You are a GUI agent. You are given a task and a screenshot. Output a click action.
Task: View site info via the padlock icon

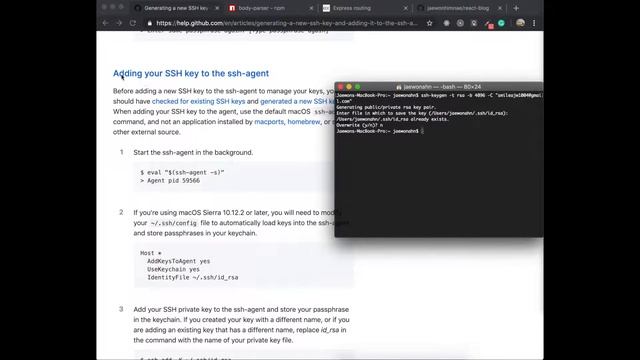click(x=149, y=23)
